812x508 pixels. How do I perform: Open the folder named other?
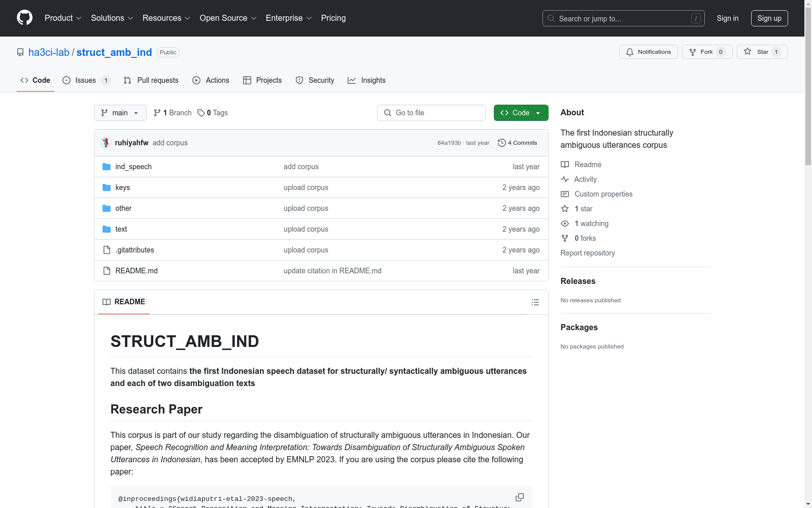(x=123, y=208)
